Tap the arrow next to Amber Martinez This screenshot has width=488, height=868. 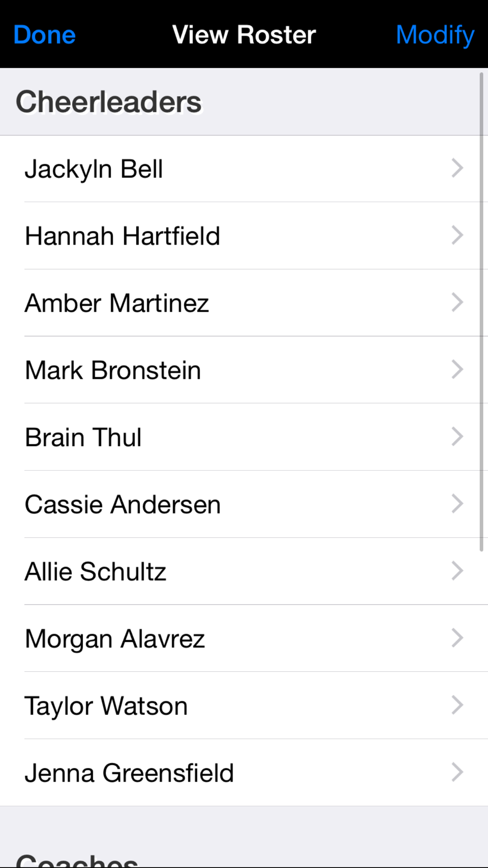coord(457,302)
